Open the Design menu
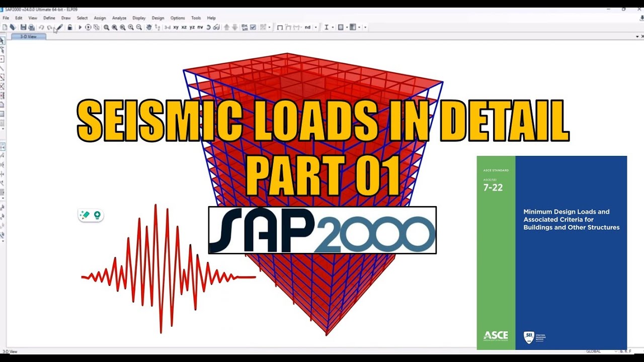Viewport: 644px width, 362px height. point(158,18)
